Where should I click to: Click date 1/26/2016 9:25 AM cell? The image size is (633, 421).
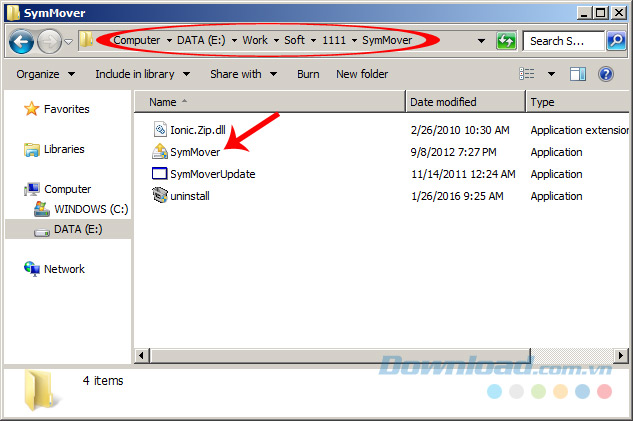(457, 196)
